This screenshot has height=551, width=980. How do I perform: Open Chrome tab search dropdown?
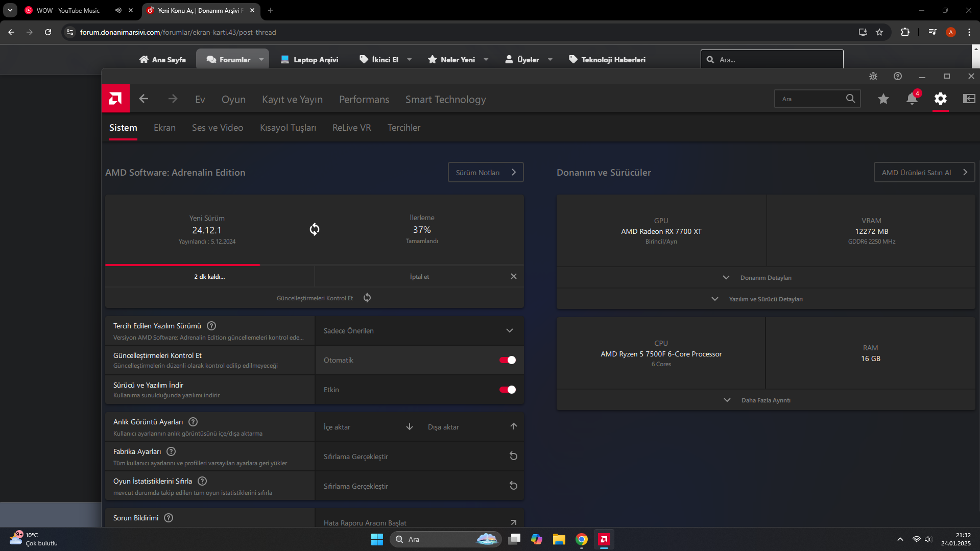tap(10, 10)
